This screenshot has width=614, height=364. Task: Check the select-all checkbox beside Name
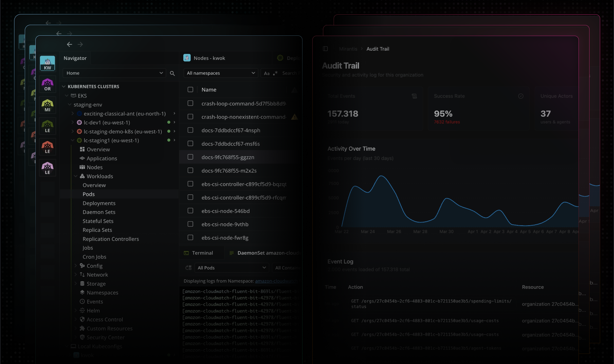(x=190, y=90)
